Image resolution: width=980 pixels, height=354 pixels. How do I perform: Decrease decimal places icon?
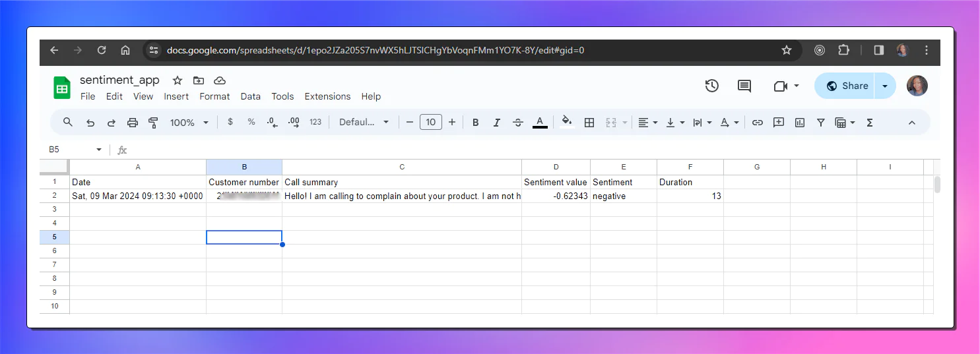pyautogui.click(x=272, y=122)
